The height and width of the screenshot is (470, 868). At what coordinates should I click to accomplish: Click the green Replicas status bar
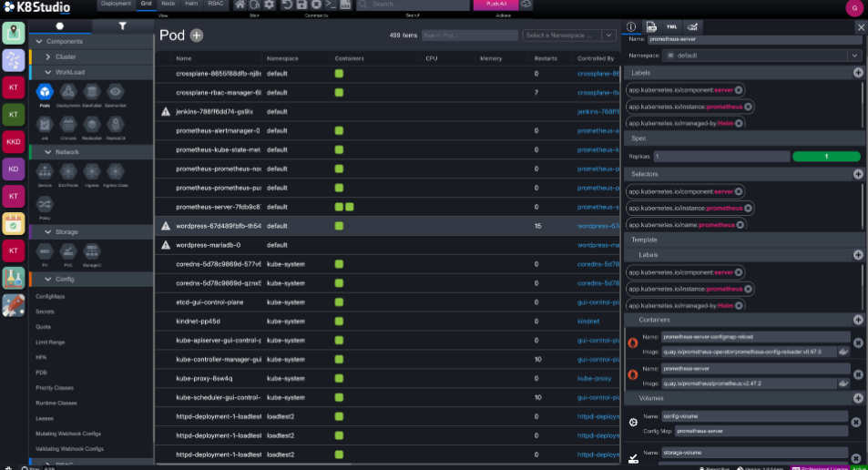point(826,157)
